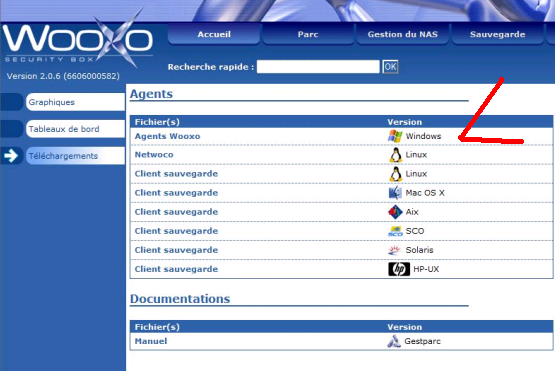Click the 'Windows' version text
The image size is (555, 371).
(x=423, y=136)
